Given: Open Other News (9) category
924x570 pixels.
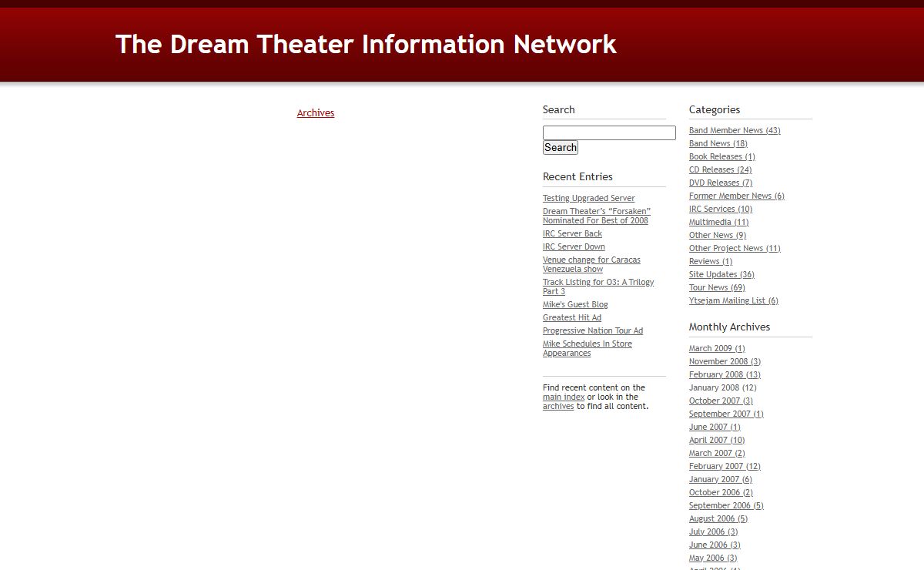Looking at the screenshot, I should pyautogui.click(x=718, y=235).
